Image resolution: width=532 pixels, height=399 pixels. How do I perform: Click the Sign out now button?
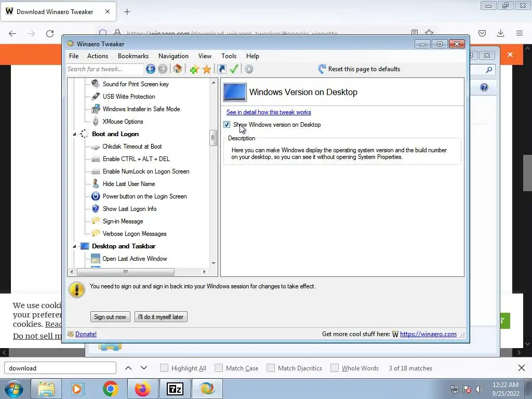click(x=110, y=317)
